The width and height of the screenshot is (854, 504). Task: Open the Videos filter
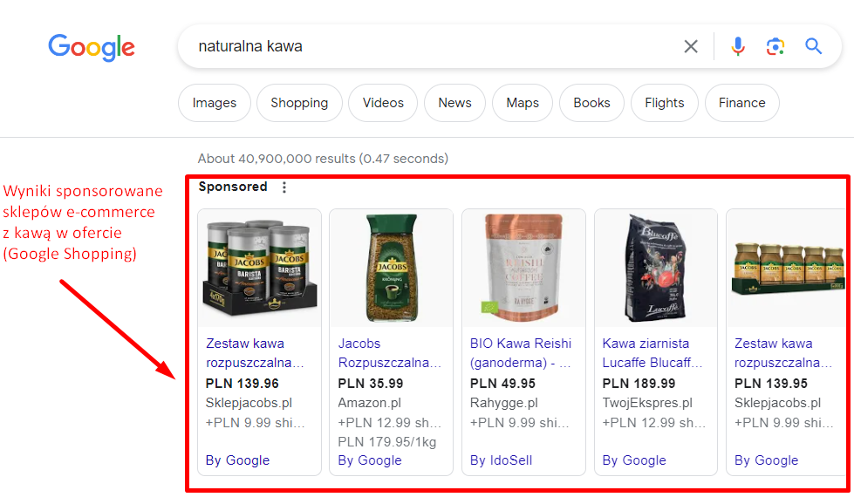(x=383, y=103)
